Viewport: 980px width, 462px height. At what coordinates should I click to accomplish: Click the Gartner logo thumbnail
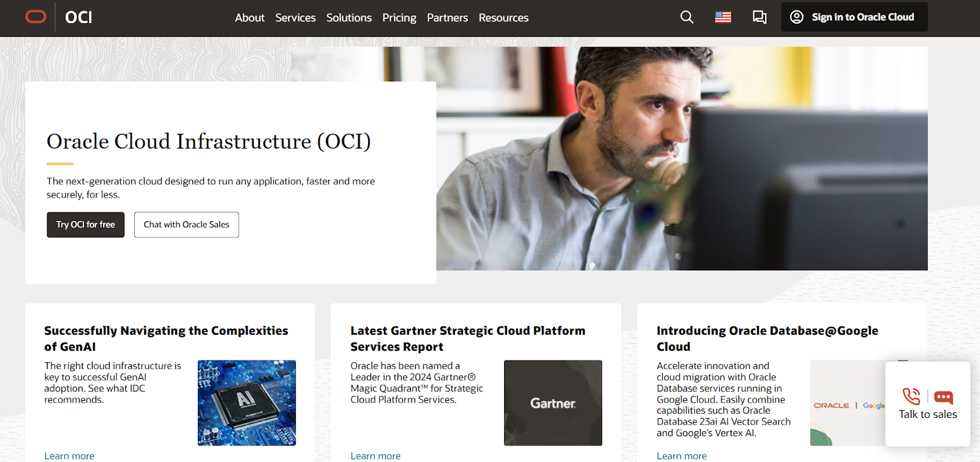553,403
